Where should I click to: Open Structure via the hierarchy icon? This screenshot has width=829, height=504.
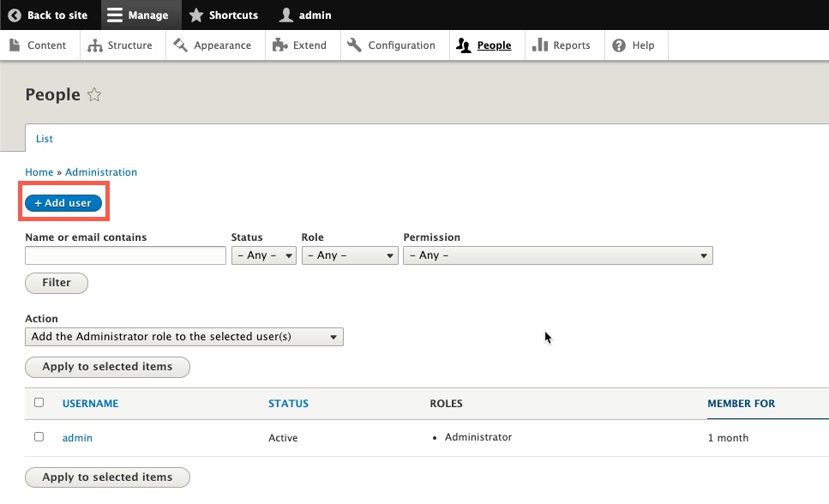point(94,45)
